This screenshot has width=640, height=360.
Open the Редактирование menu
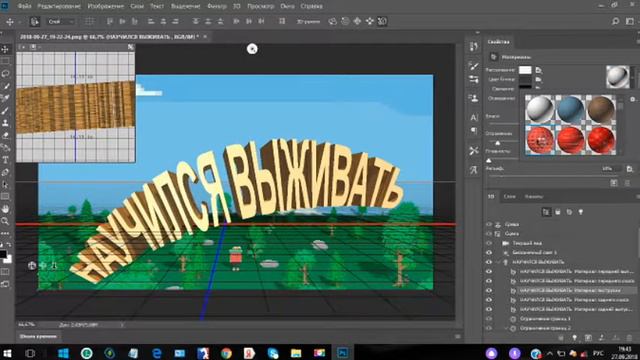click(x=59, y=6)
